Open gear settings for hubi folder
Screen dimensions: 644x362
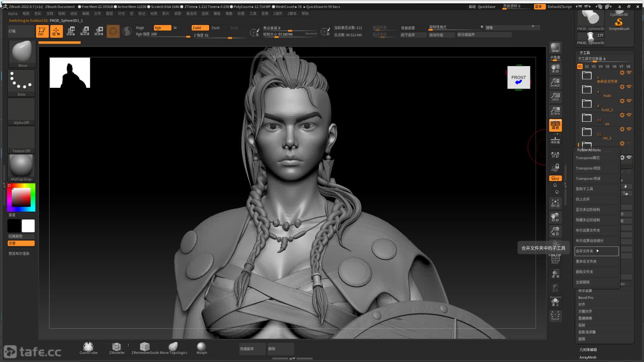point(622,87)
